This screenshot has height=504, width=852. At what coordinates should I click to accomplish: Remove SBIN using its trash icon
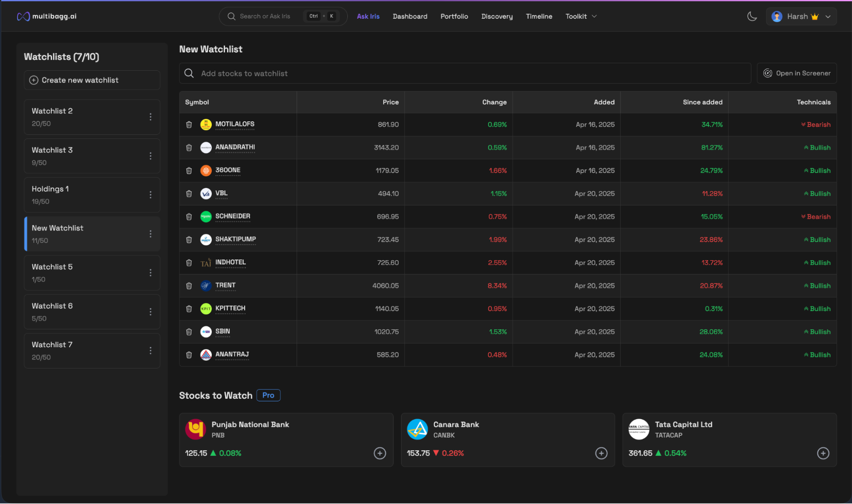189,331
